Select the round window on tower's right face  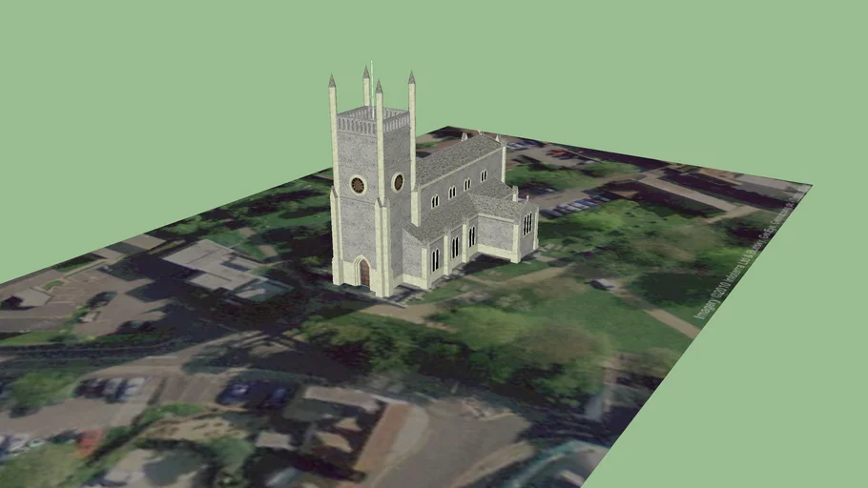click(x=399, y=182)
